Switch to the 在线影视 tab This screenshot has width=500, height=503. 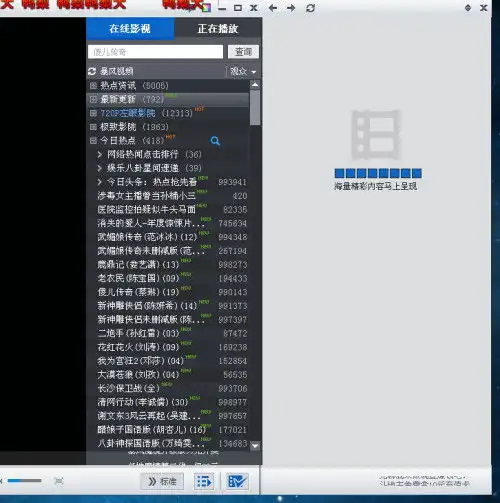(x=130, y=29)
